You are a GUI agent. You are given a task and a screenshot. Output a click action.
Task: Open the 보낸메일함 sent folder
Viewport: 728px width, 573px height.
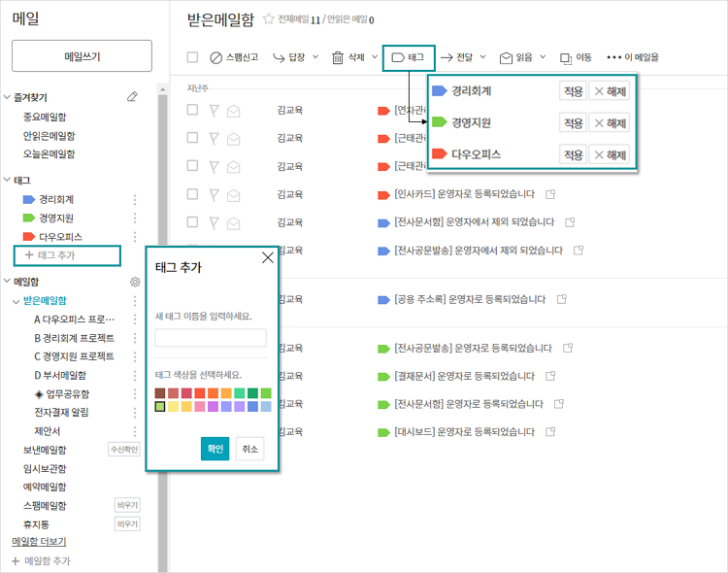tap(45, 450)
